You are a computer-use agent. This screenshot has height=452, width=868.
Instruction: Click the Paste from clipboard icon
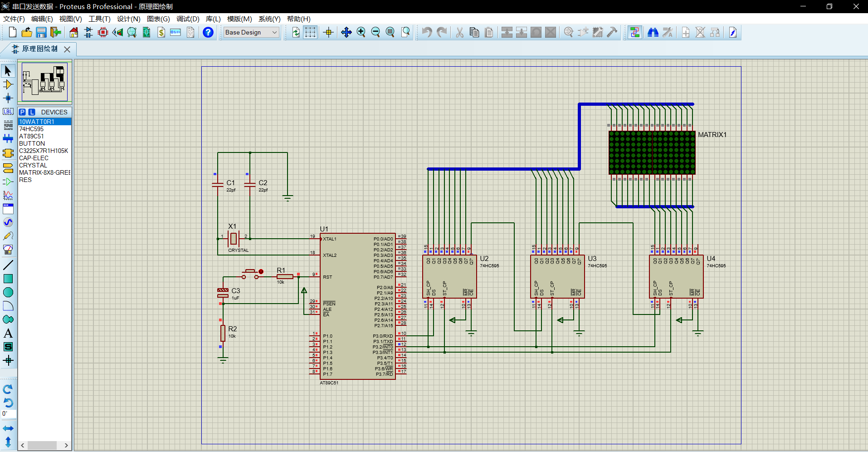[x=489, y=32]
